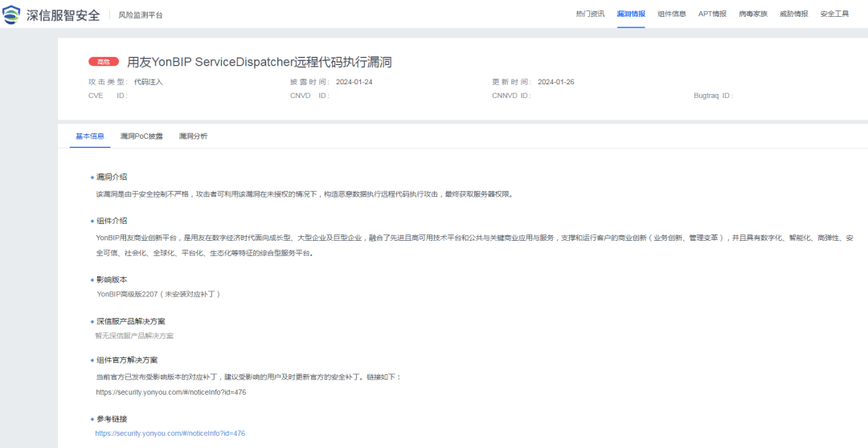The width and height of the screenshot is (868, 448).
Task: Switch to 威胁情报 navigation item
Action: [794, 14]
